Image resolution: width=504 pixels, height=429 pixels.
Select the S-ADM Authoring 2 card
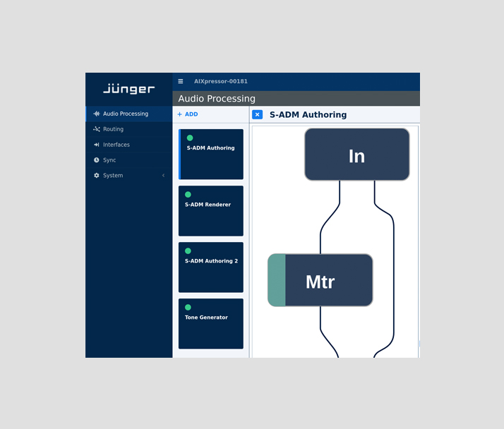[x=211, y=267]
